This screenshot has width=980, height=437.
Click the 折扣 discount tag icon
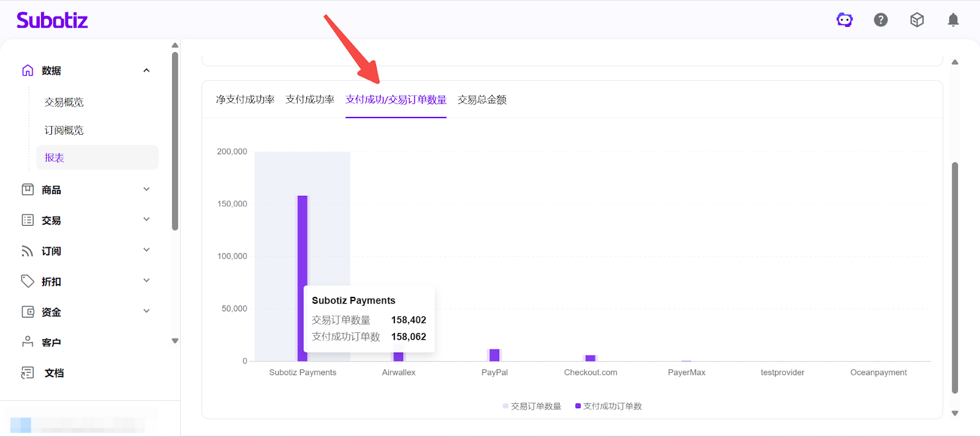pos(28,281)
